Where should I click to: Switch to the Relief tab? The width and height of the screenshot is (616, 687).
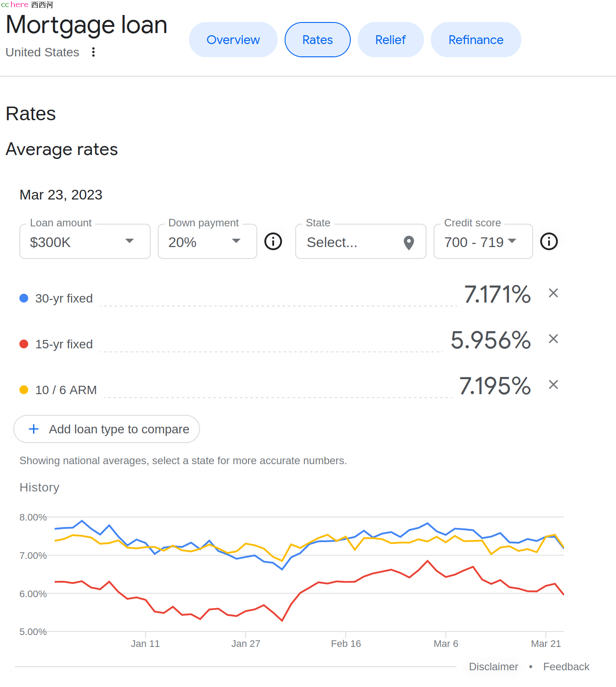click(390, 40)
